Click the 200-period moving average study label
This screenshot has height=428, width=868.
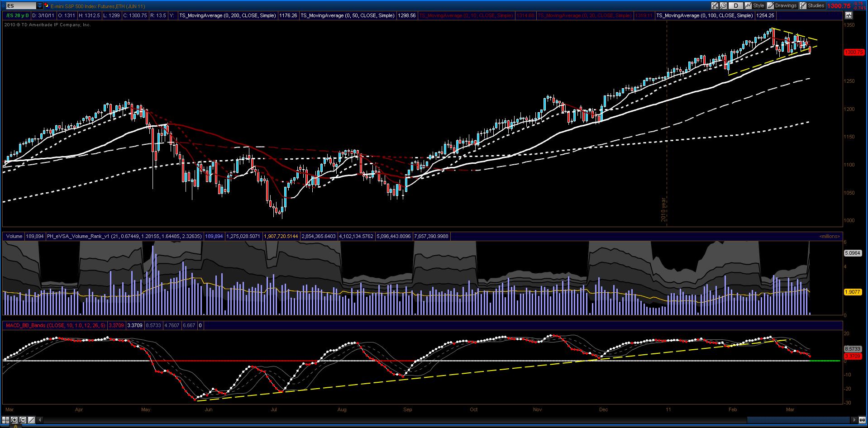click(228, 15)
